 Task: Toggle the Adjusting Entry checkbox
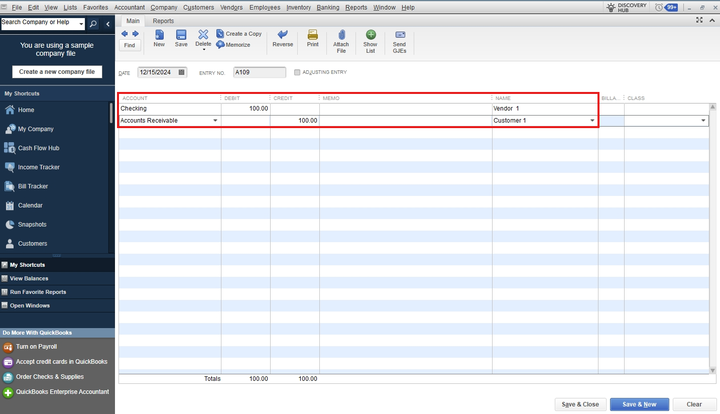coord(297,72)
